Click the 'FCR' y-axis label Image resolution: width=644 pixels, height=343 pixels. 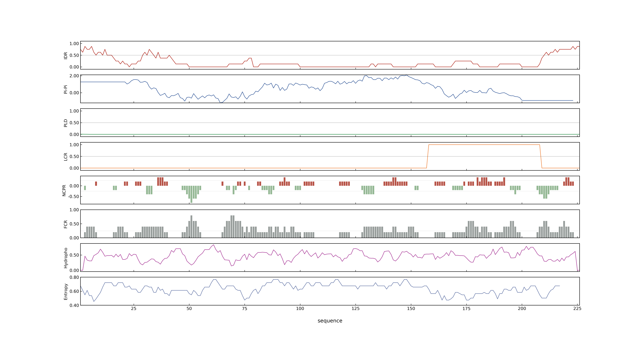pos(66,224)
